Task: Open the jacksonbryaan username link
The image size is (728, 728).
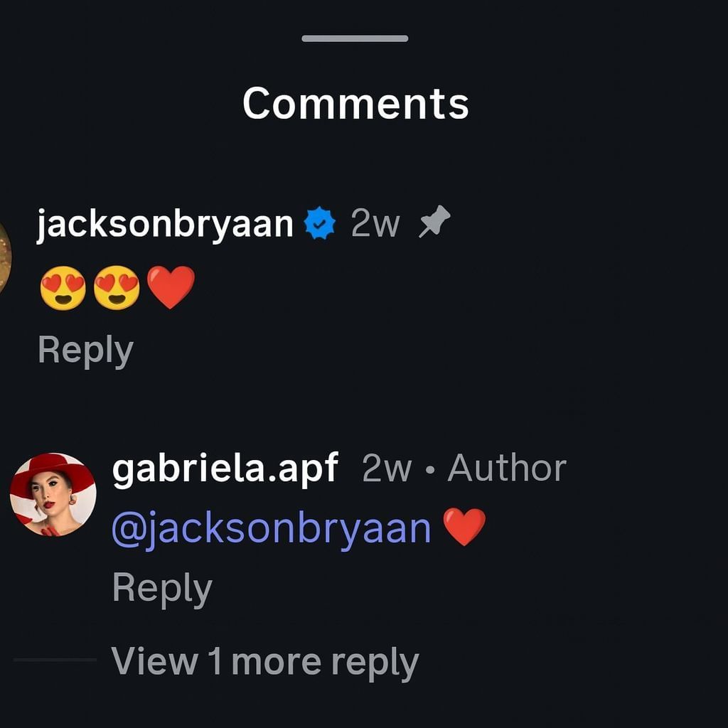Action: [x=165, y=225]
